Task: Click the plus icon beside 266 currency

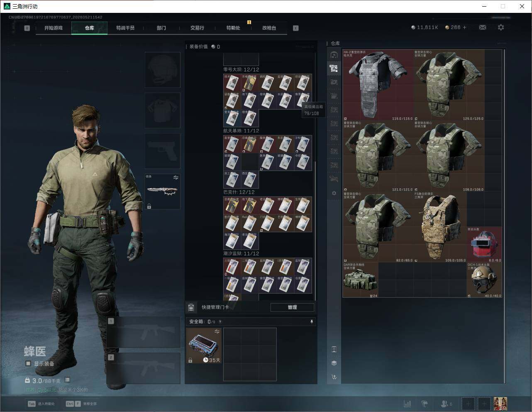Action: pos(465,27)
